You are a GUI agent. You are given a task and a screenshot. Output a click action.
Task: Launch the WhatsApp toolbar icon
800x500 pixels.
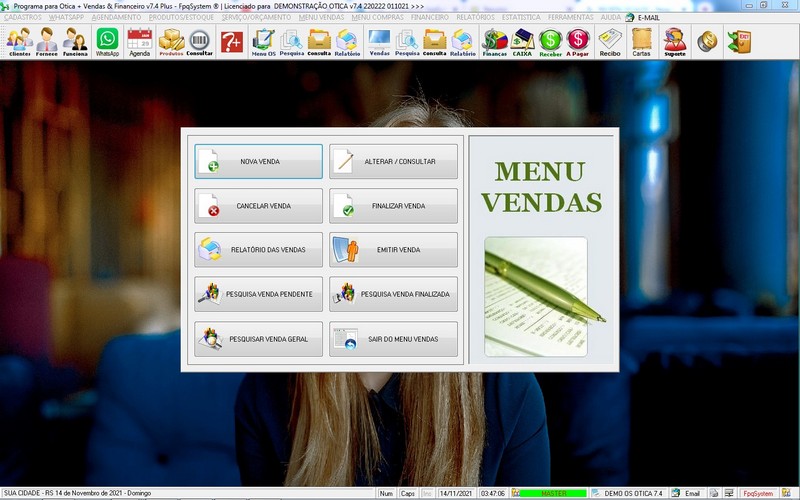[107, 42]
